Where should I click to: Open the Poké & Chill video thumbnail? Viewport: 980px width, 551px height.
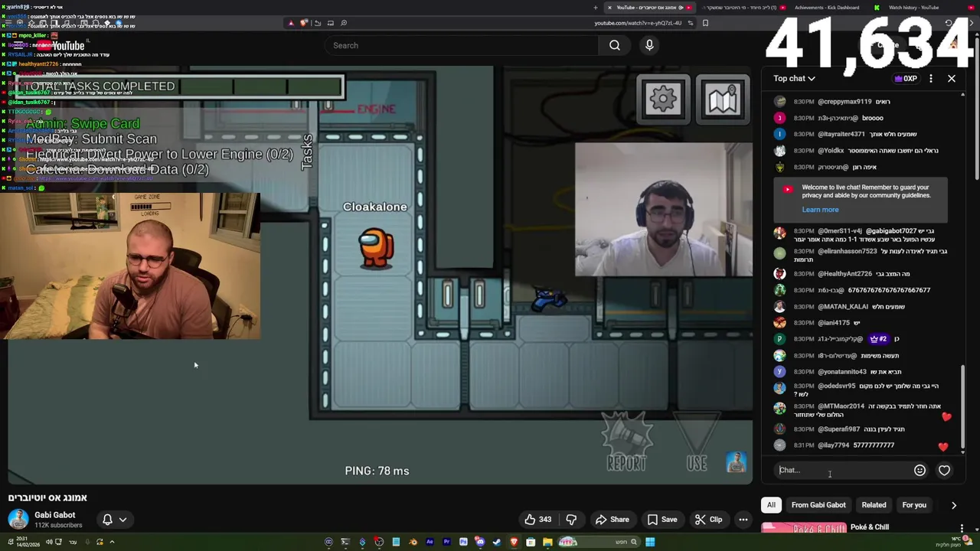[x=803, y=528]
